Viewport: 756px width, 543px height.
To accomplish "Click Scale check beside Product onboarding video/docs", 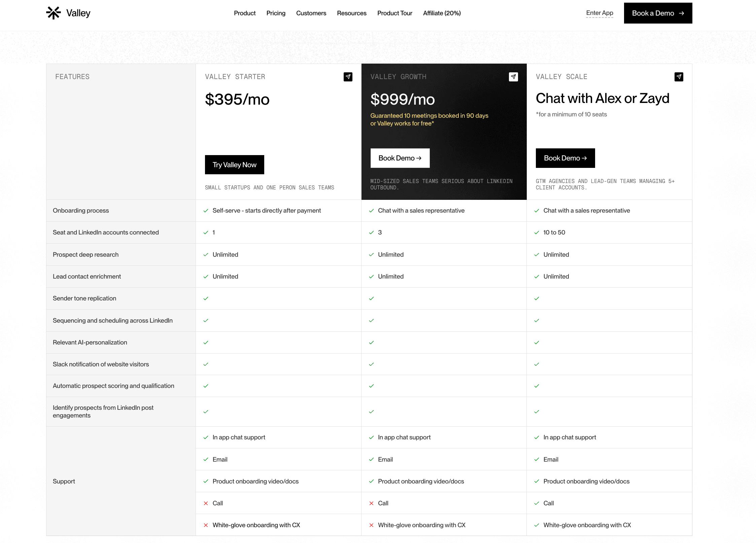I will pos(537,481).
